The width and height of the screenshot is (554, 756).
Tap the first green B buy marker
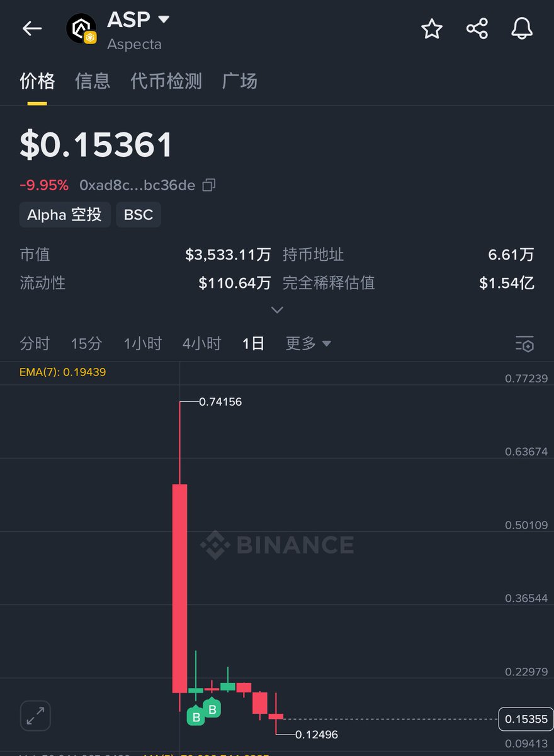(196, 716)
